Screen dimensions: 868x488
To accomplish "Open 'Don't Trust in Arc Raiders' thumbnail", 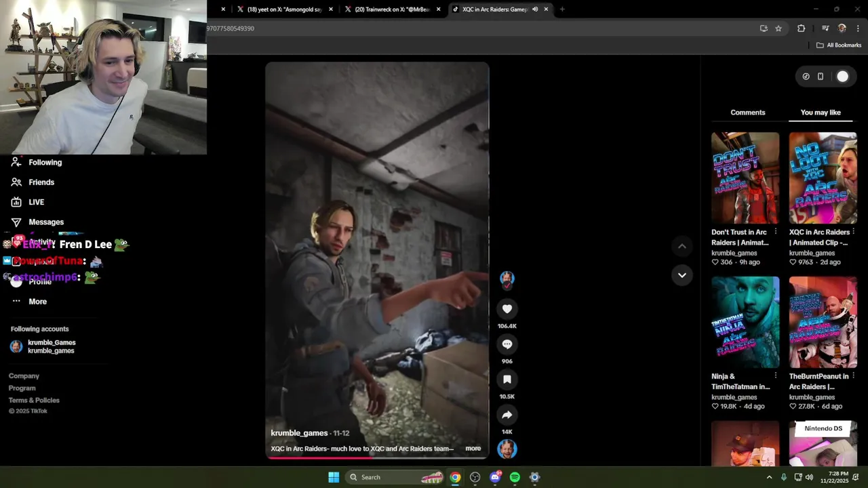I will coord(745,178).
